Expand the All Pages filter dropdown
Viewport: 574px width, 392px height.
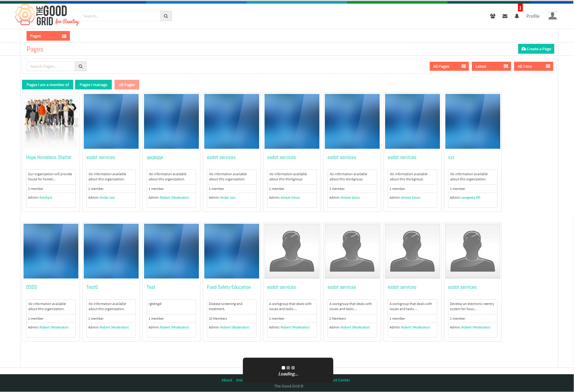click(x=449, y=66)
